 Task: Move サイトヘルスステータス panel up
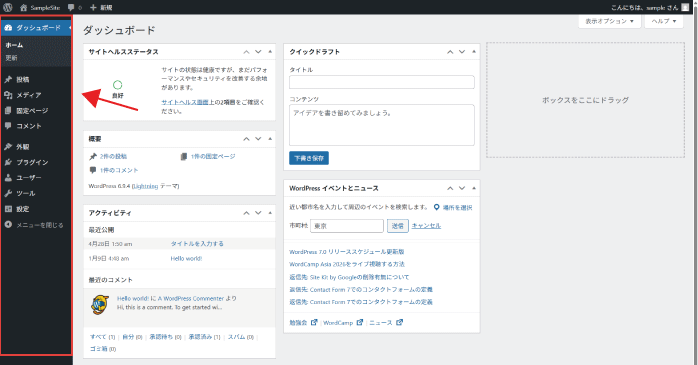[x=246, y=52]
